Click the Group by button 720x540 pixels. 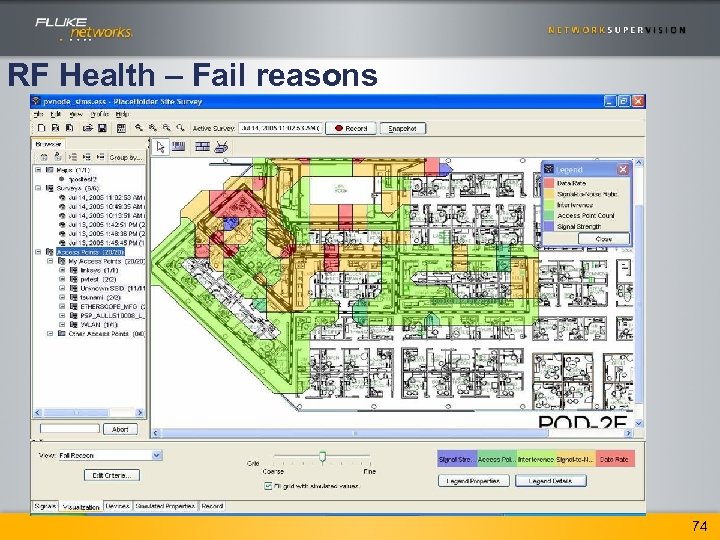coord(126,158)
